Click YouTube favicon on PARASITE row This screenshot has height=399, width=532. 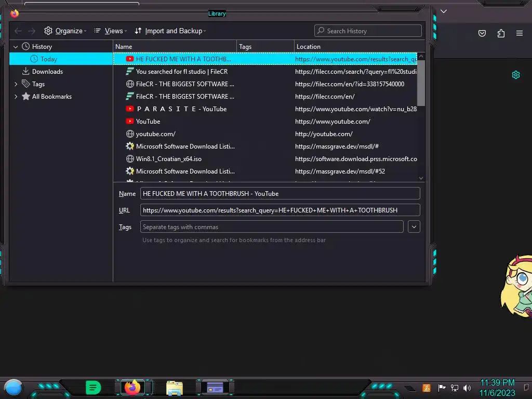click(129, 109)
